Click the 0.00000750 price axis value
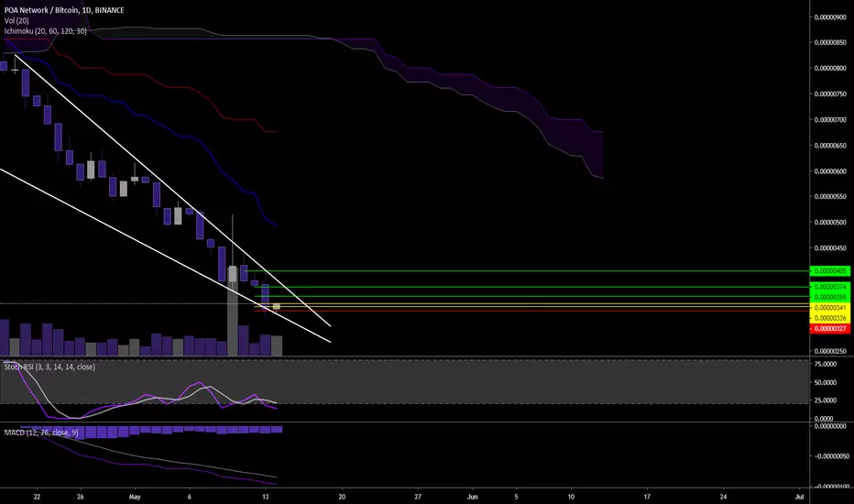 pyautogui.click(x=830, y=93)
